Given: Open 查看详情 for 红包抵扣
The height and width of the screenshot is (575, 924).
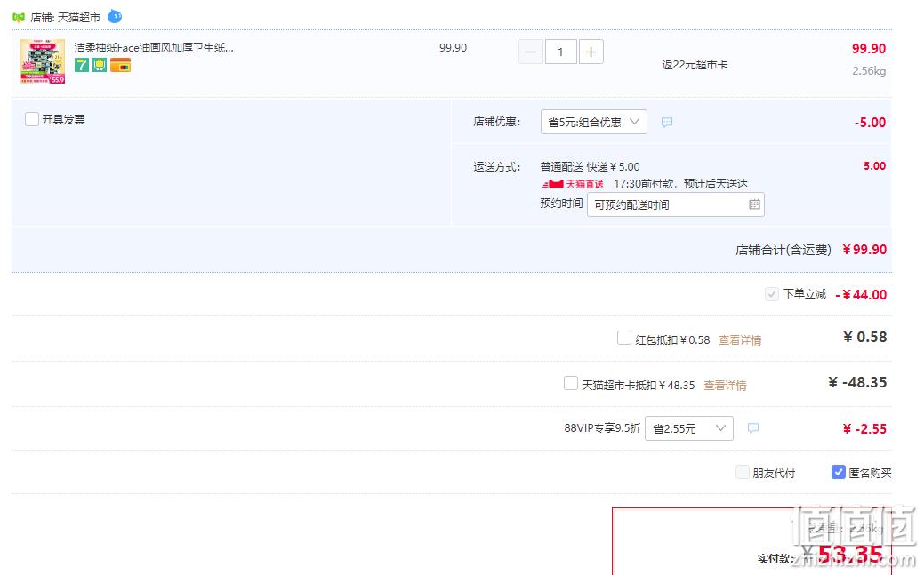Looking at the screenshot, I should [740, 339].
